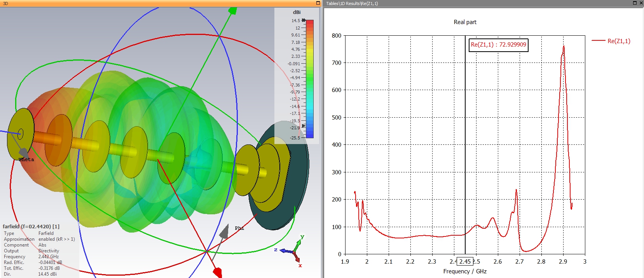Viewport: 644px width, 278px height.
Task: Click the Re(Z1,1) : 72.929909 marker label
Action: click(499, 45)
